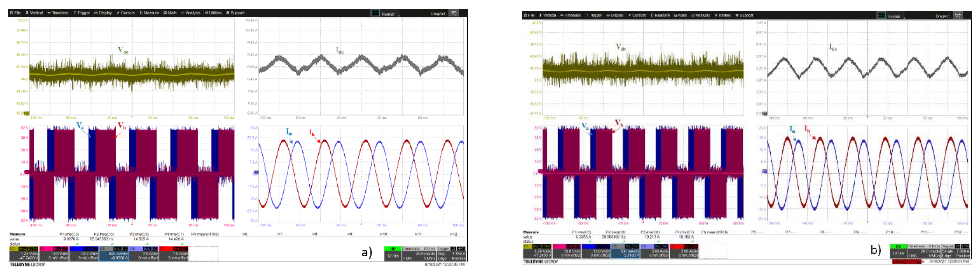This screenshot has height=273, width=980.
Task: Click the blue C3 channel box in screenshot b
Action: [596, 251]
